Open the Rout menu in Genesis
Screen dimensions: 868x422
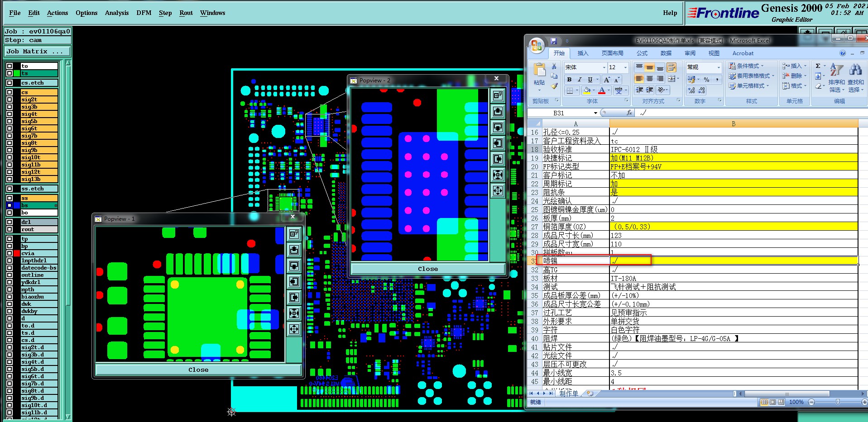click(186, 13)
